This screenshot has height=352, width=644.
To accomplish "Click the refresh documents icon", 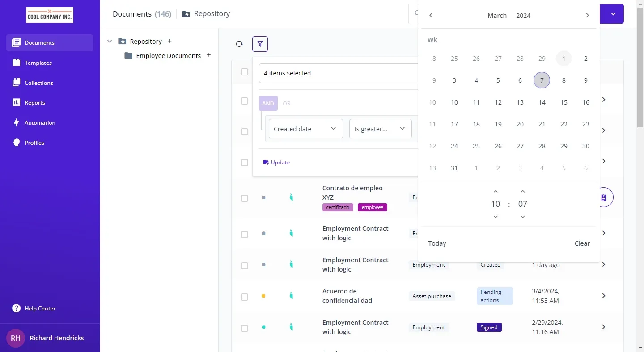I will (239, 44).
